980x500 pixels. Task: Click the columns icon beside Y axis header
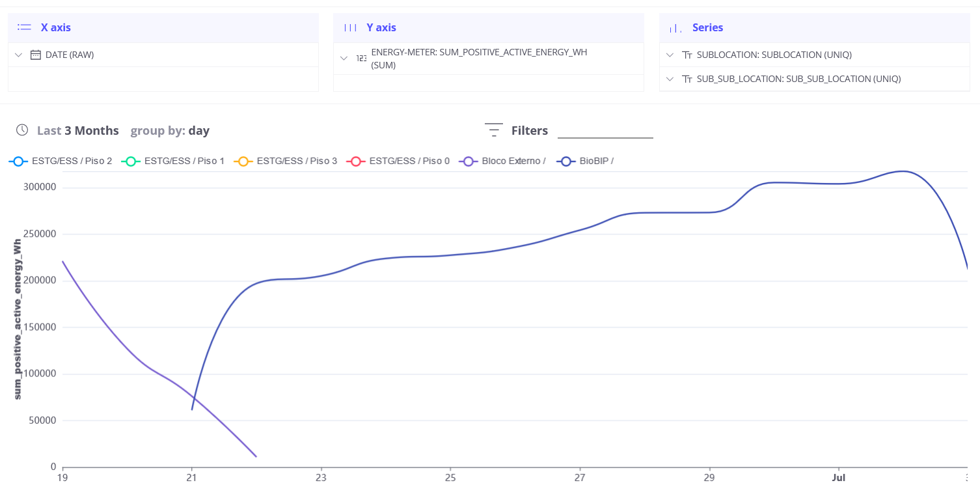[x=350, y=27]
